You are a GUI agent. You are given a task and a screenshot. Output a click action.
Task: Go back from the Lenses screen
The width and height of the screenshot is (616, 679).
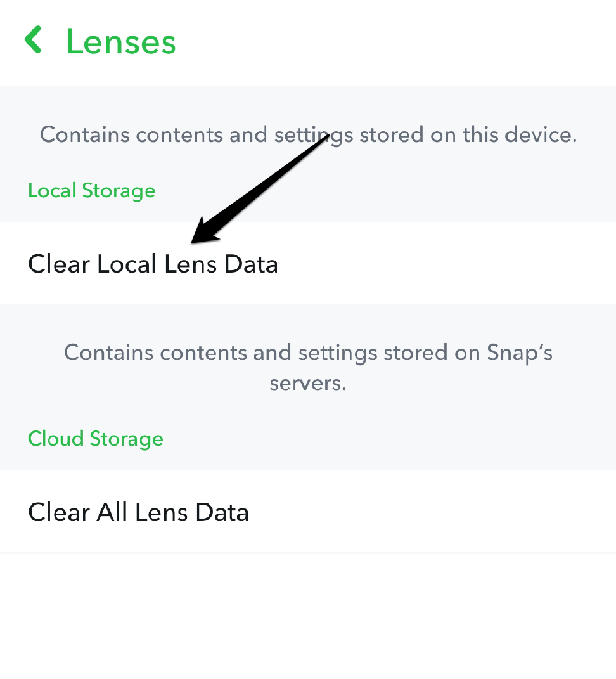(x=33, y=39)
